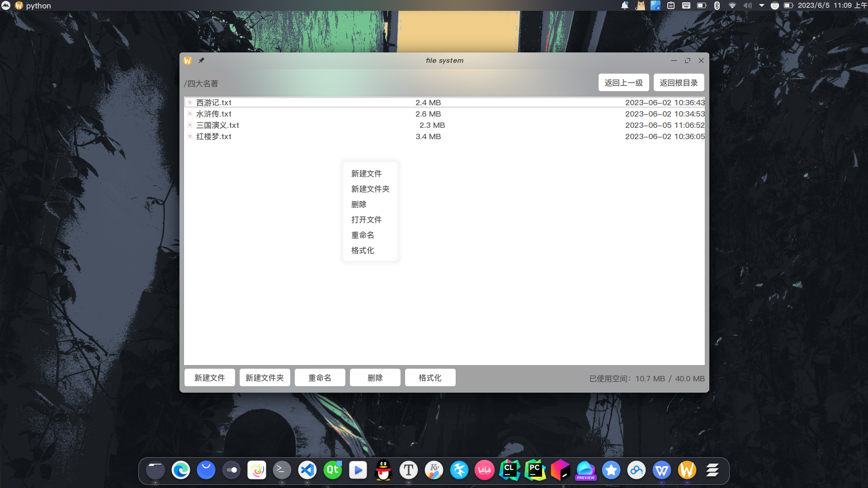868x488 pixels.
Task: Open Microsoft Edge from the dock
Action: coord(181,470)
